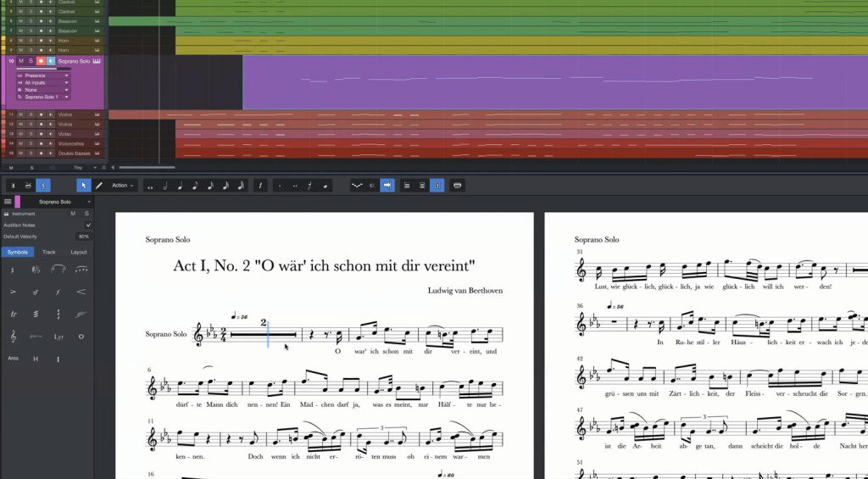Image resolution: width=868 pixels, height=479 pixels.
Task: Mute the Violoncellos track
Action: pos(21,143)
